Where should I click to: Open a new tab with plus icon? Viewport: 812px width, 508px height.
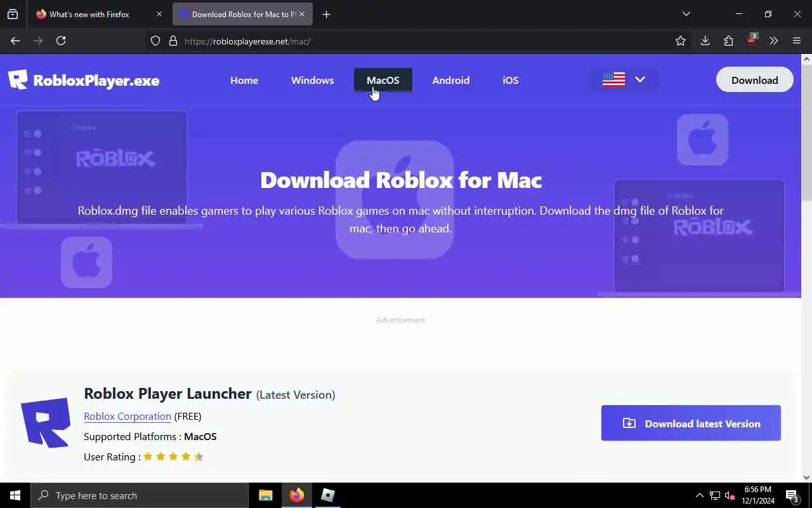pos(326,14)
